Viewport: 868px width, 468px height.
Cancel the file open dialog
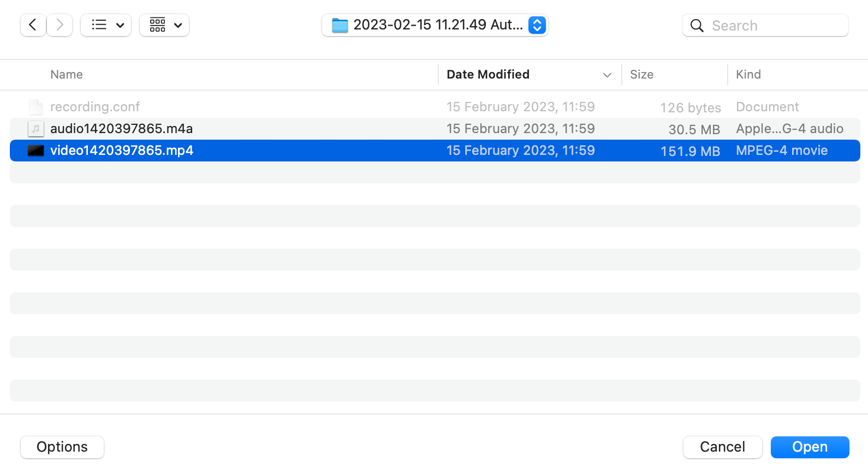point(722,447)
